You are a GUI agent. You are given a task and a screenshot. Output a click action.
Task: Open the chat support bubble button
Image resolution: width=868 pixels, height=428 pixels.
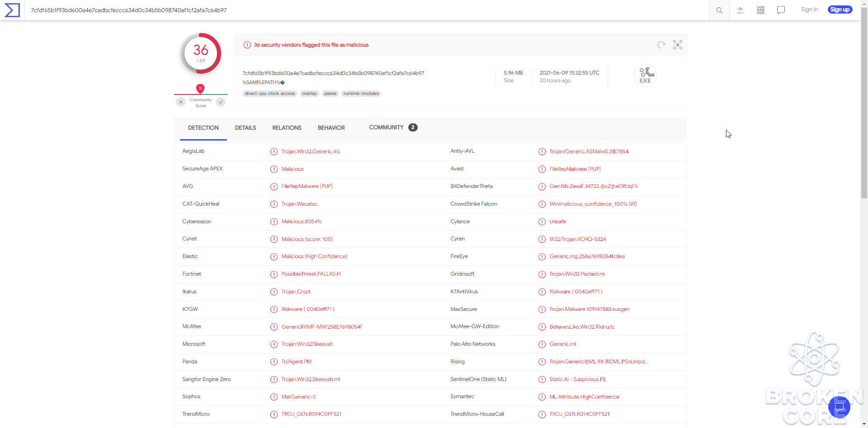[x=839, y=407]
